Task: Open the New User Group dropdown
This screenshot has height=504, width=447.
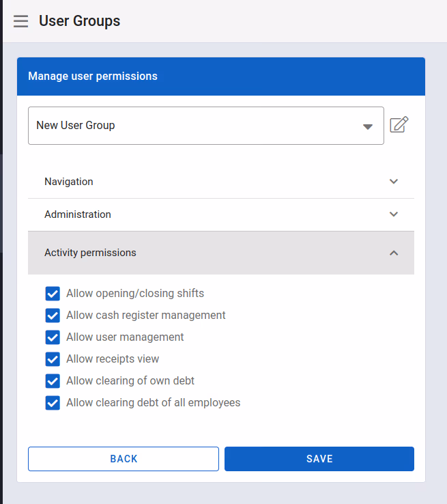Action: (206, 126)
